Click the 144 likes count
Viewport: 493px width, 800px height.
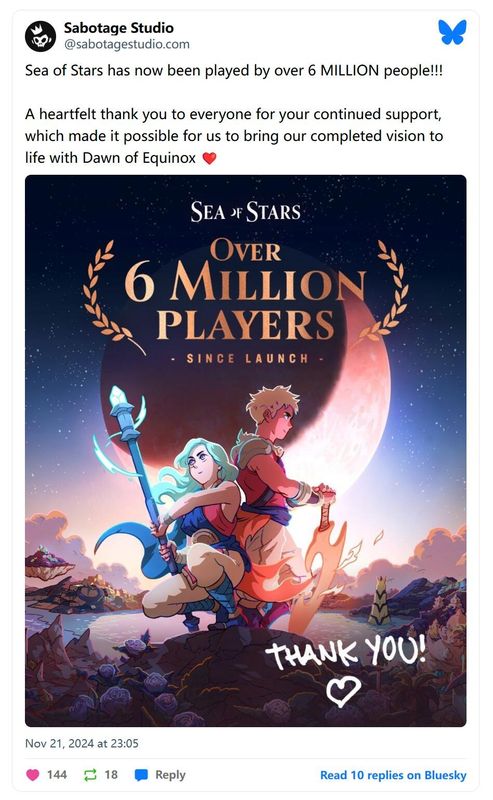(x=57, y=774)
